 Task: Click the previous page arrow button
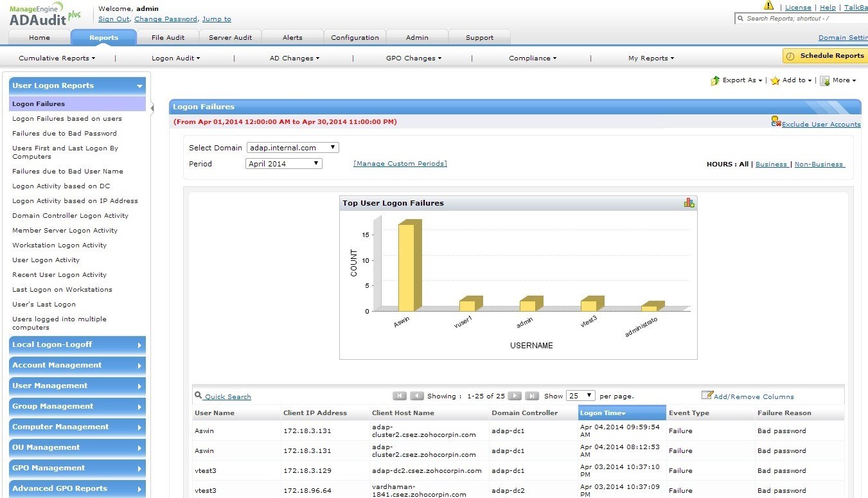(x=416, y=396)
